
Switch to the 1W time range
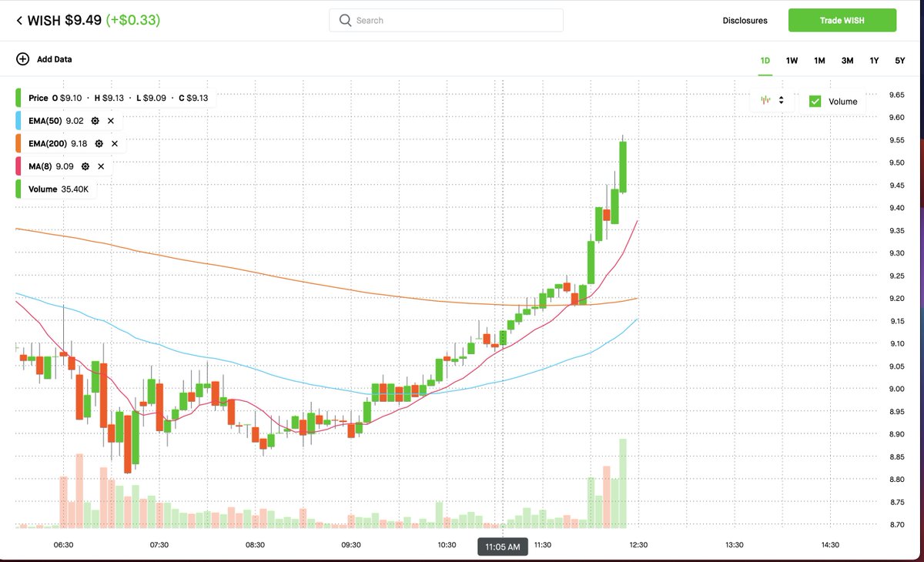click(x=792, y=61)
